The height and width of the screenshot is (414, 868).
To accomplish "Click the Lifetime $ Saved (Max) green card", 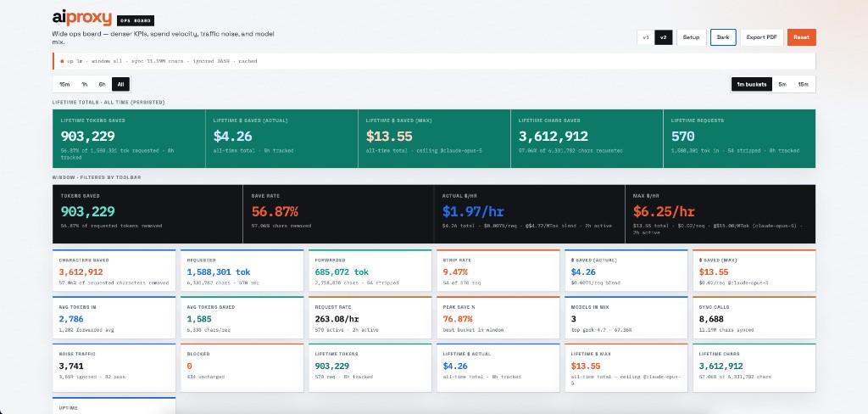I will click(x=435, y=138).
